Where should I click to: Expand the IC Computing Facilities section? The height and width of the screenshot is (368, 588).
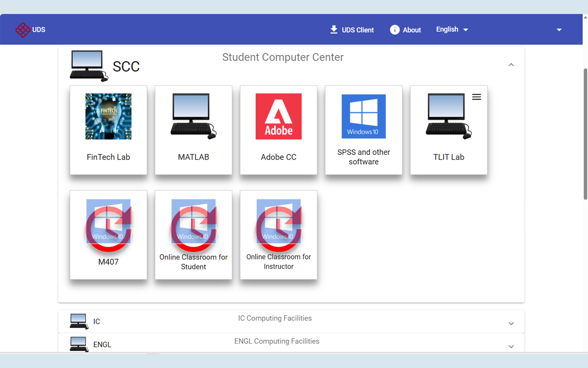click(x=511, y=323)
